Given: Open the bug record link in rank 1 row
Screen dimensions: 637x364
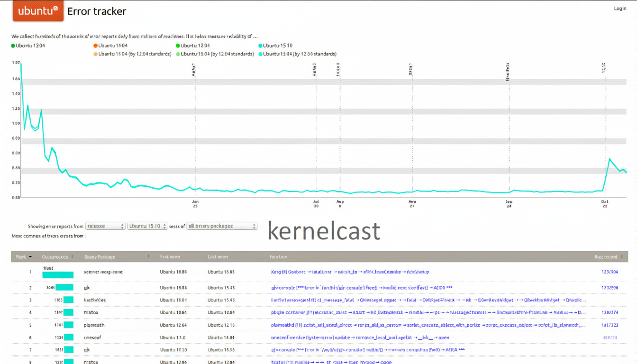Looking at the screenshot, I should coord(610,272).
